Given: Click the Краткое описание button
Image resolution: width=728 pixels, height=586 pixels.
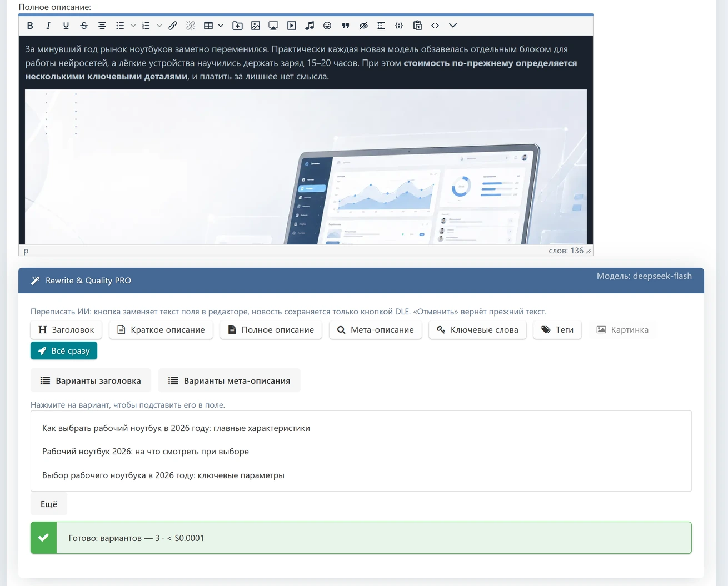Looking at the screenshot, I should click(x=161, y=330).
